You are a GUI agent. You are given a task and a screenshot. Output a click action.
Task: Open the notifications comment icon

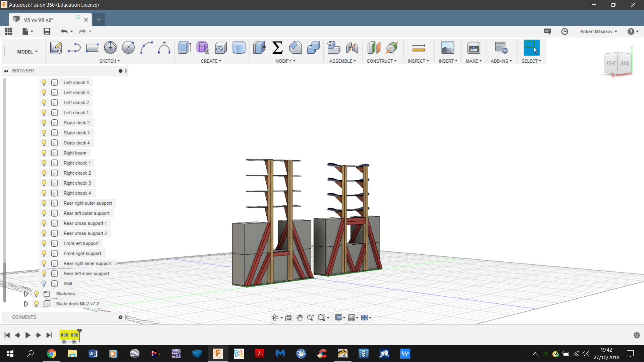547,31
